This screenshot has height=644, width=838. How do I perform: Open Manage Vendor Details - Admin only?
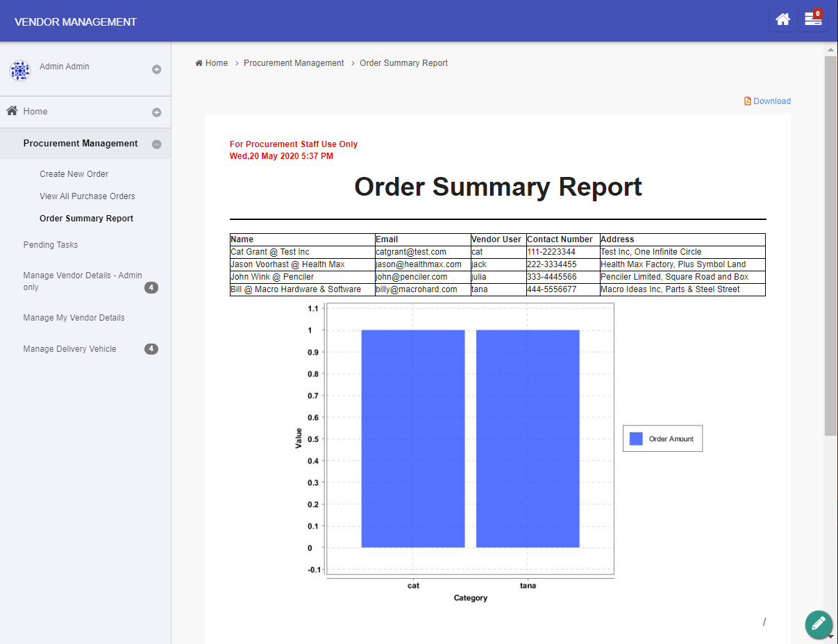coord(83,281)
